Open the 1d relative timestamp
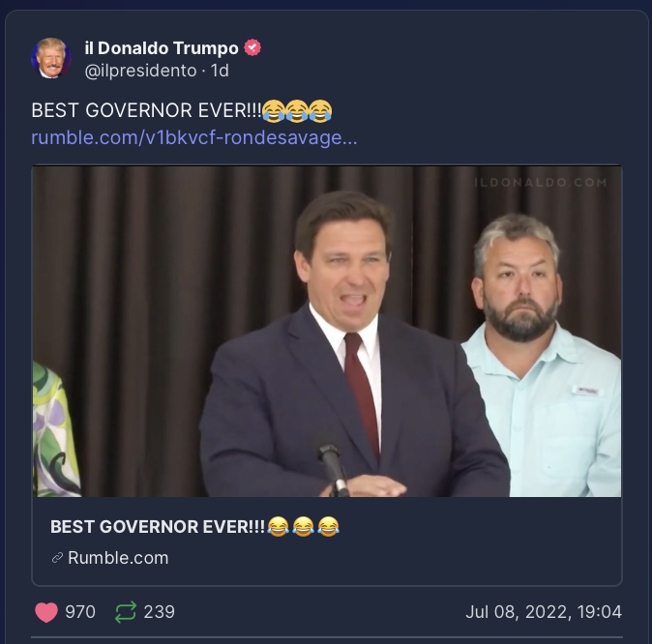This screenshot has height=644, width=652. [x=220, y=71]
